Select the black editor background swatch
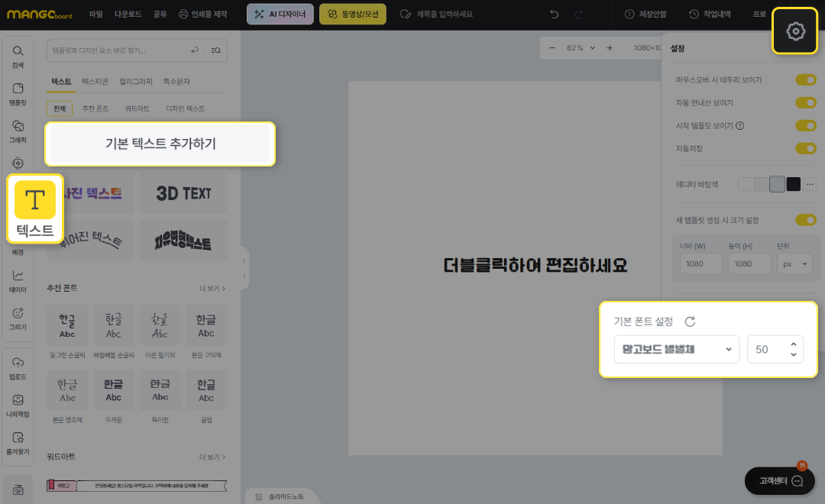Viewport: 825px width, 504px height. pyautogui.click(x=793, y=184)
